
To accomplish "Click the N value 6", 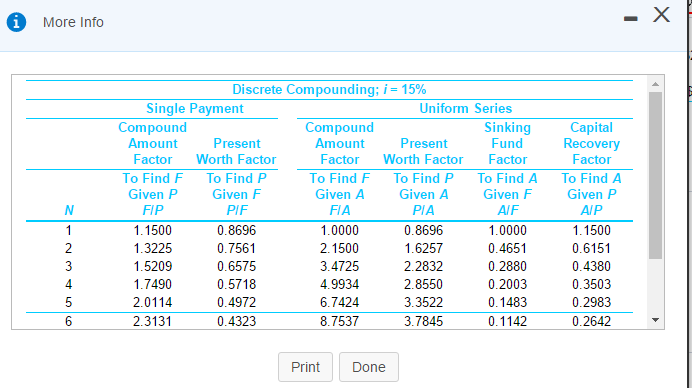I will pyautogui.click(x=68, y=321).
